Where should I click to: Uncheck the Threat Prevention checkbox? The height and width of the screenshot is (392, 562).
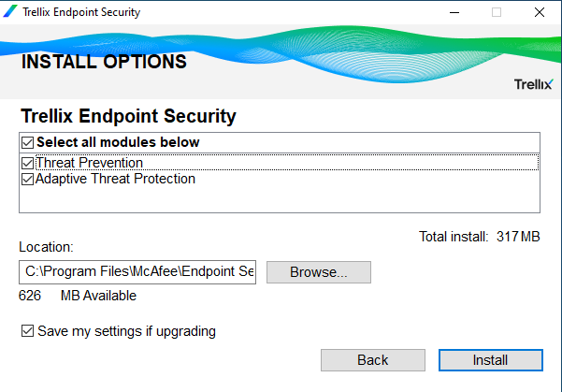[28, 163]
